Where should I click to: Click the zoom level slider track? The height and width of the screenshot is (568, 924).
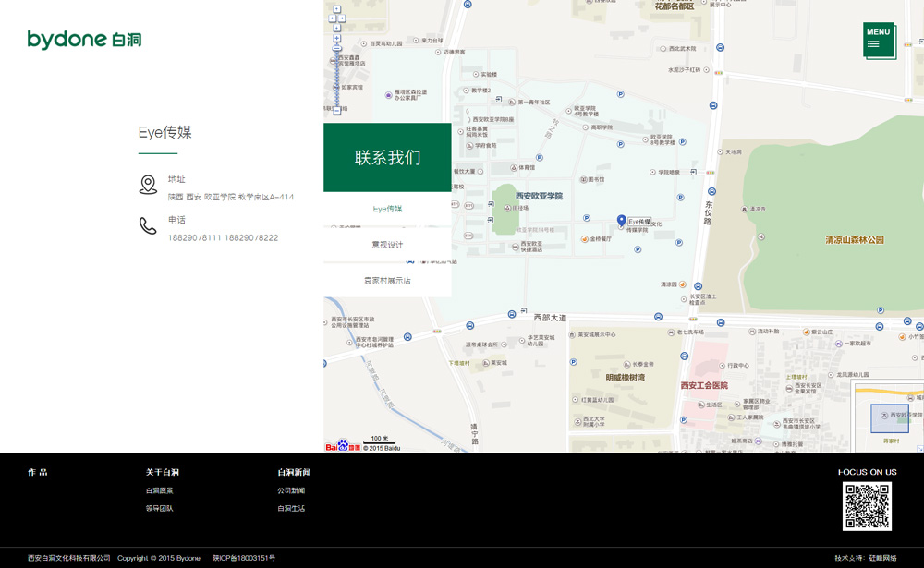pos(337,79)
